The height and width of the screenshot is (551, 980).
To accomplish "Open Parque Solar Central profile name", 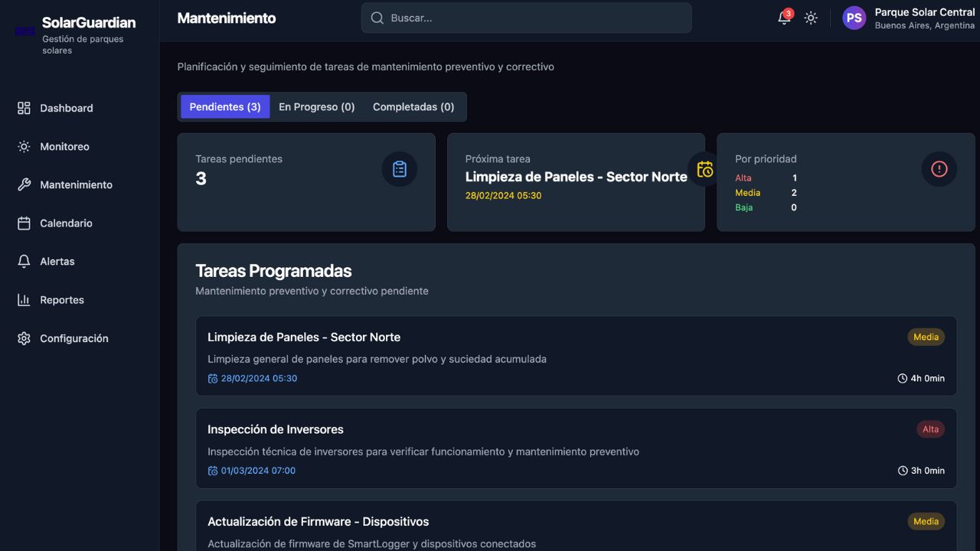I will click(x=925, y=12).
